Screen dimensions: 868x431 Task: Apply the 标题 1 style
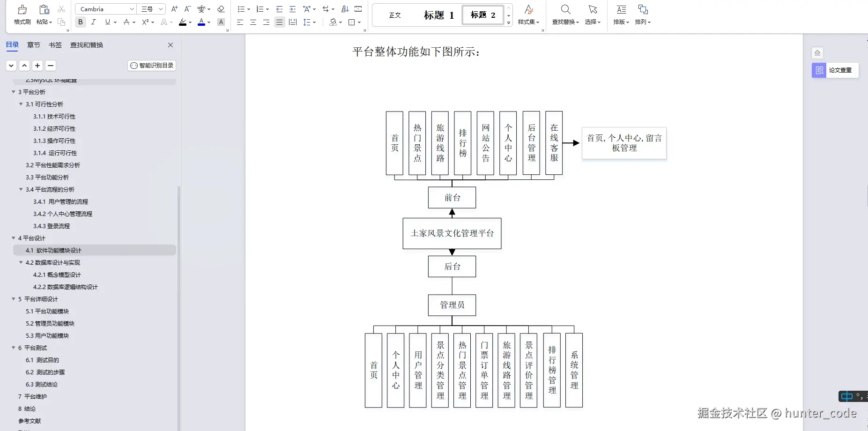pos(438,15)
